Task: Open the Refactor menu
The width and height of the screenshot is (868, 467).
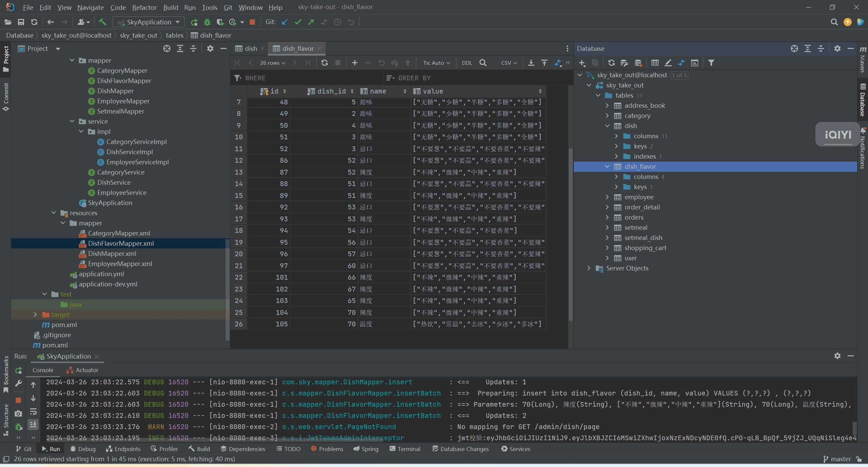Action: [x=144, y=7]
